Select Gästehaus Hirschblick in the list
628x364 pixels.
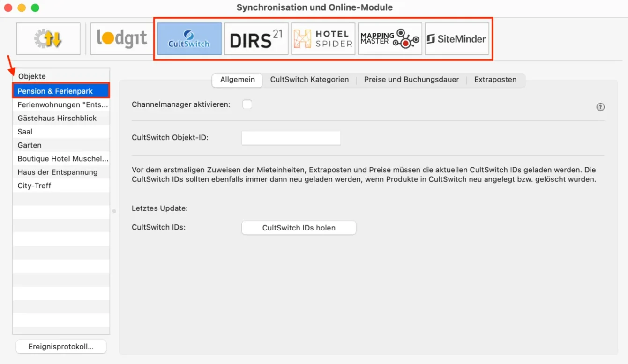pyautogui.click(x=61, y=118)
